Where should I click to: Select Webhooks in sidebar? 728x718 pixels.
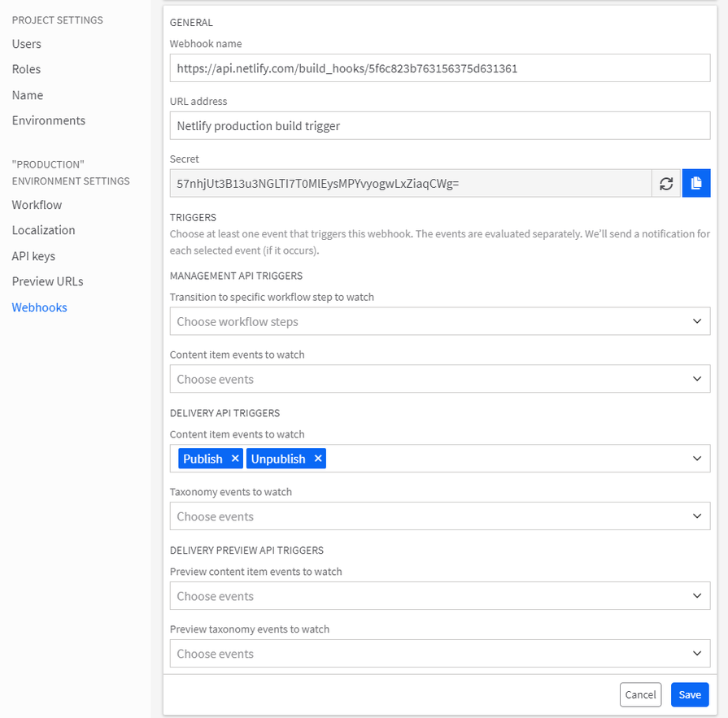point(39,307)
